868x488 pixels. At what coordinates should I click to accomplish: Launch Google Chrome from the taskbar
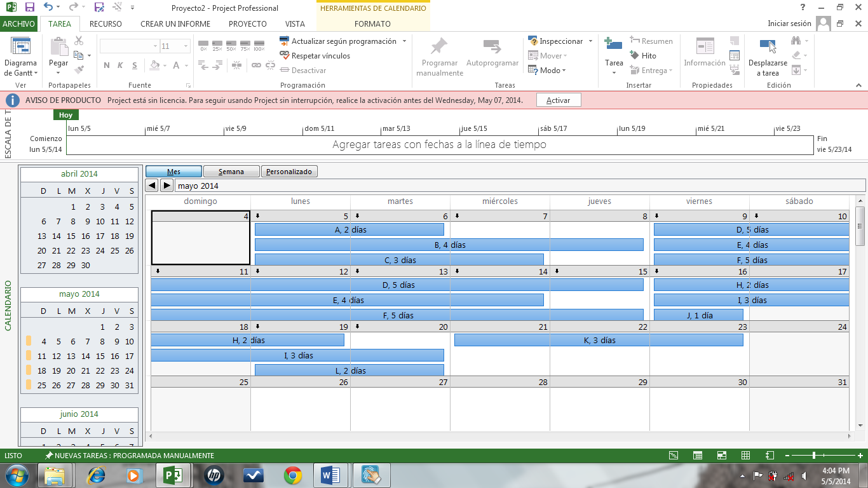click(x=293, y=475)
